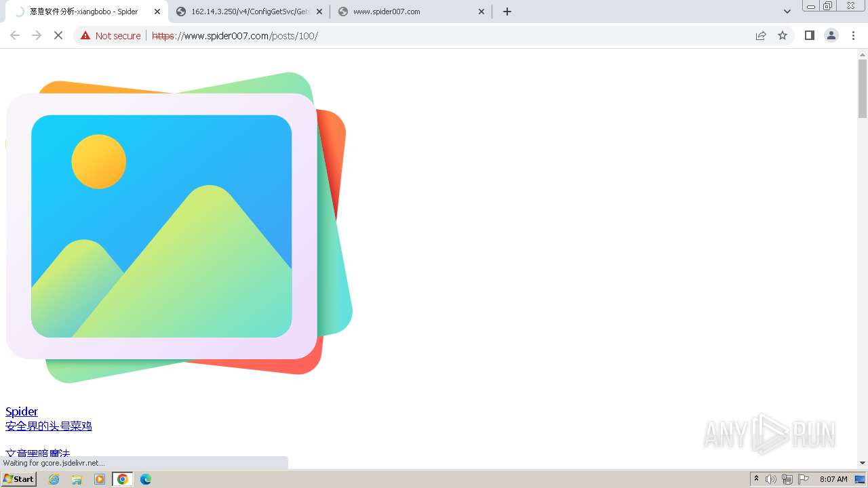Open the Spider link
868x488 pixels.
pos(22,411)
